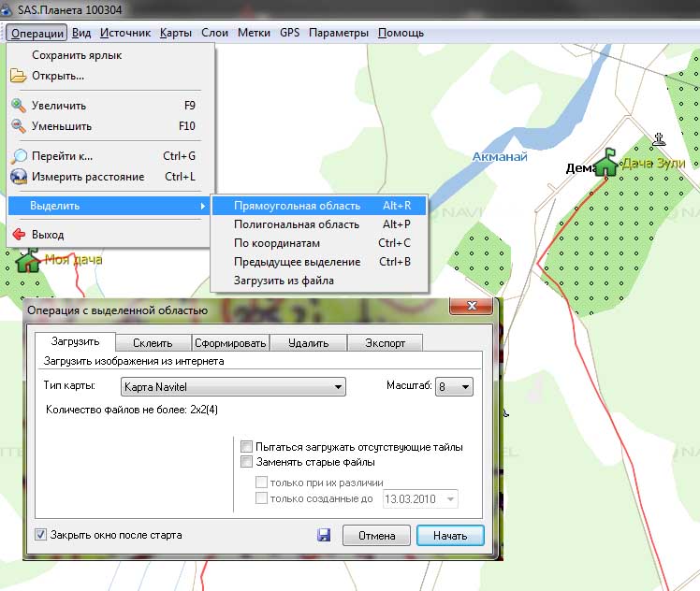Viewport: 700px width, 591px height.
Task: Click the Уменьшить zoom-out magnifier icon
Action: pos(18,126)
